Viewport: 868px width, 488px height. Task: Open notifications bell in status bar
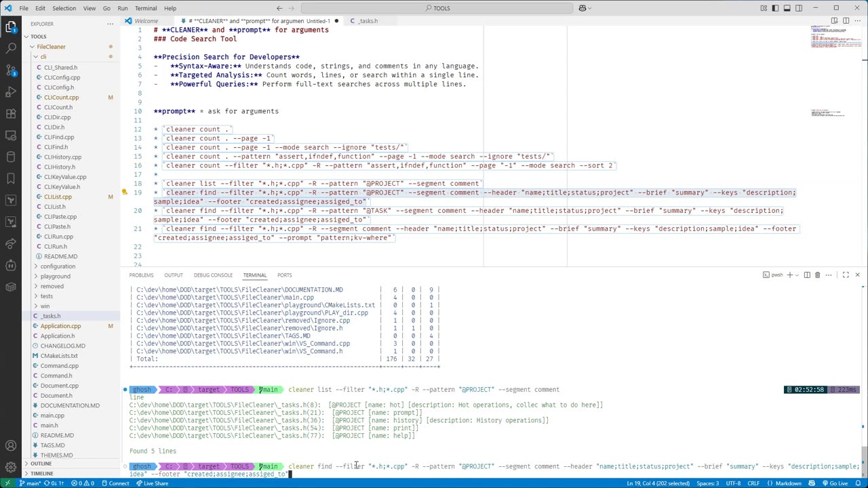859,483
